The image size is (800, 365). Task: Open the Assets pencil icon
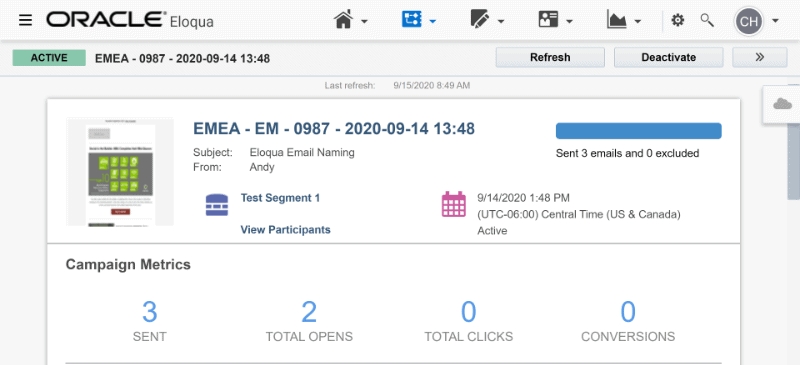(x=480, y=20)
